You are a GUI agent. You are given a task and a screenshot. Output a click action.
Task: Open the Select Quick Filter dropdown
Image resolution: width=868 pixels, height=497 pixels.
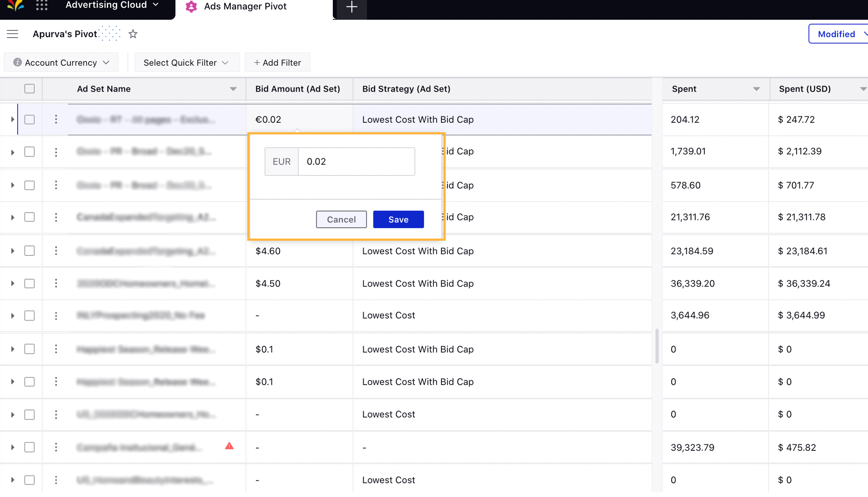pyautogui.click(x=186, y=63)
